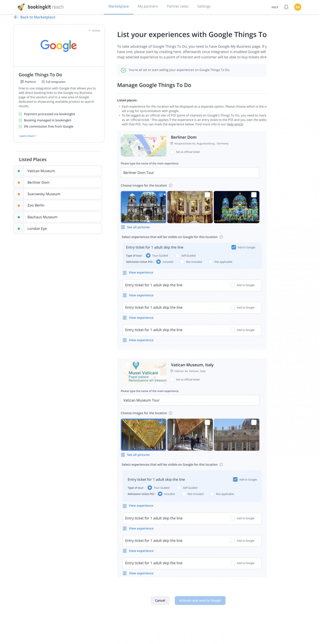Click the back arrow icon near Back to Marketplace

(x=16, y=17)
